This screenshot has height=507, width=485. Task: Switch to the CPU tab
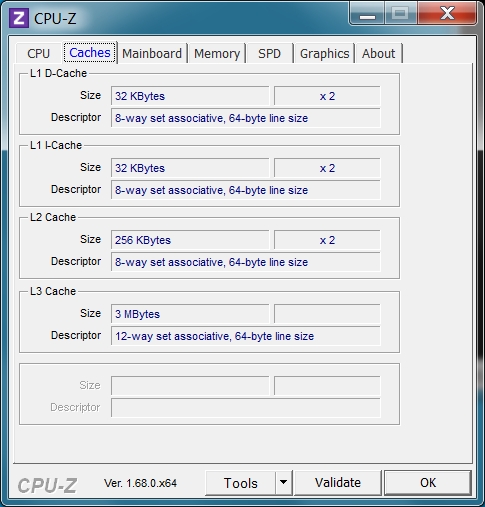click(38, 53)
